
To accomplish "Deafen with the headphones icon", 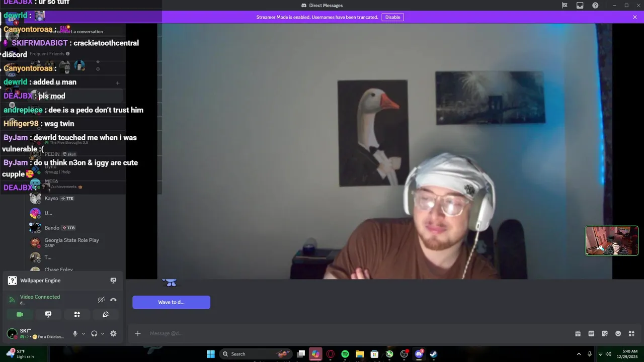I will click(94, 333).
